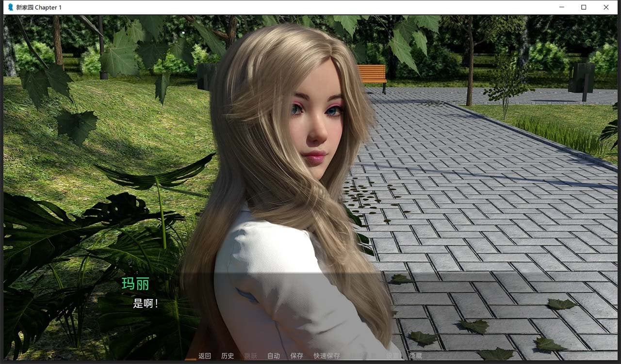Viewport: 621px width, 364px height.
Task: Hide the dialogue interface with 隐藏
Action: click(418, 355)
